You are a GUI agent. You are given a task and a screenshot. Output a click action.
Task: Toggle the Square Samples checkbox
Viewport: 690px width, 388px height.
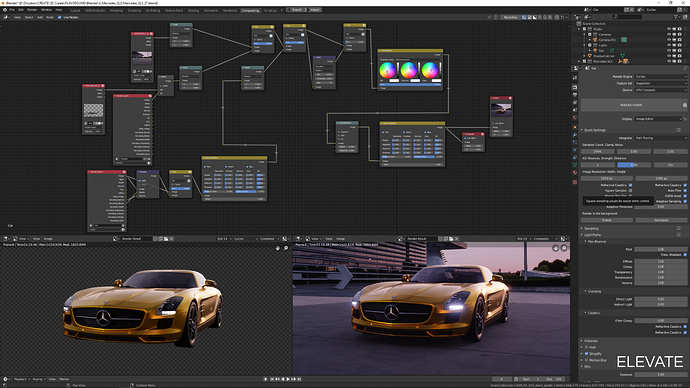click(631, 190)
